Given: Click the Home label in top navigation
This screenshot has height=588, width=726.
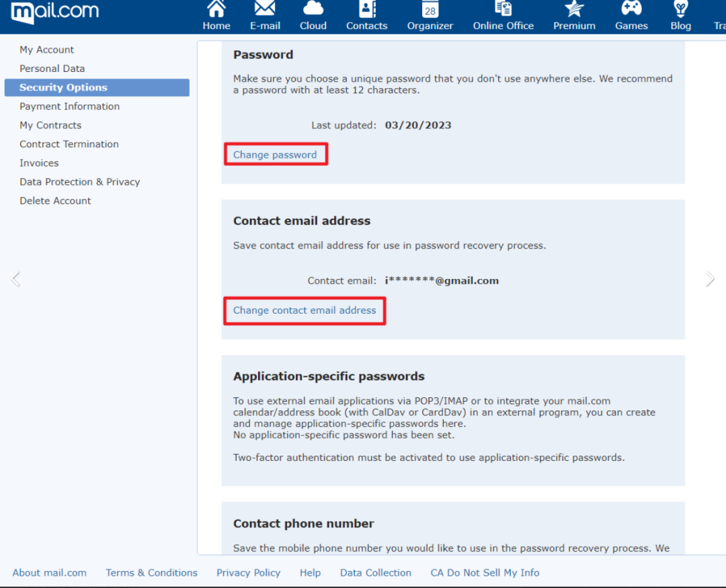Looking at the screenshot, I should click(x=216, y=26).
